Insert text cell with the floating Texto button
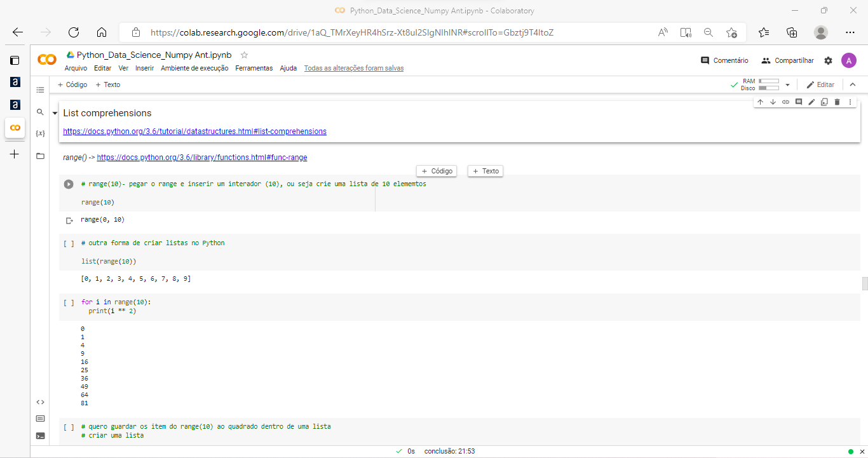 coord(485,171)
